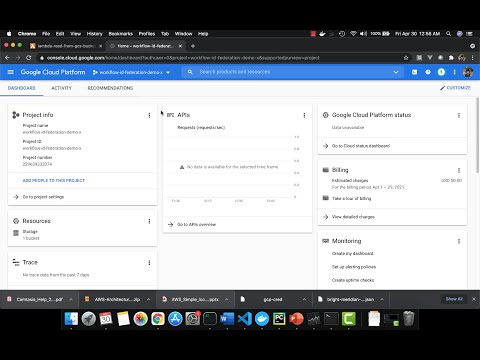Close the downloads bar
This screenshot has height=360, width=480.
point(474,299)
